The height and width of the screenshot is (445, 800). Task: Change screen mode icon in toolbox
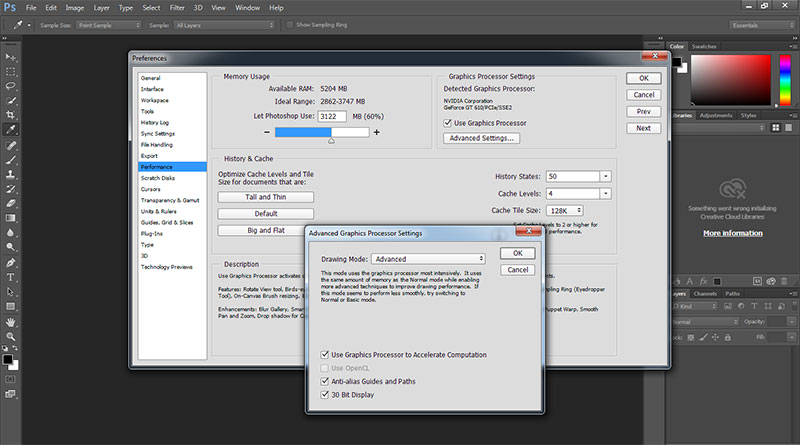tap(10, 393)
